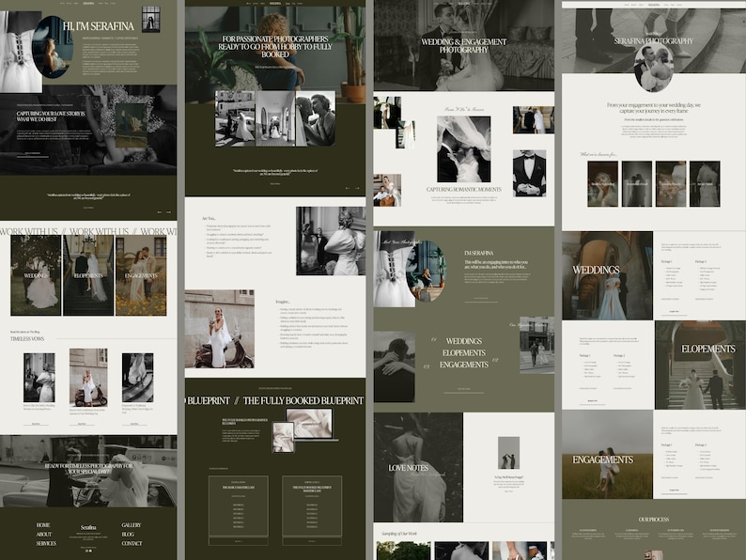Screen dimensions: 746x560
Task: Click button under Capturing Your Love Story heading
Action: pos(32,154)
